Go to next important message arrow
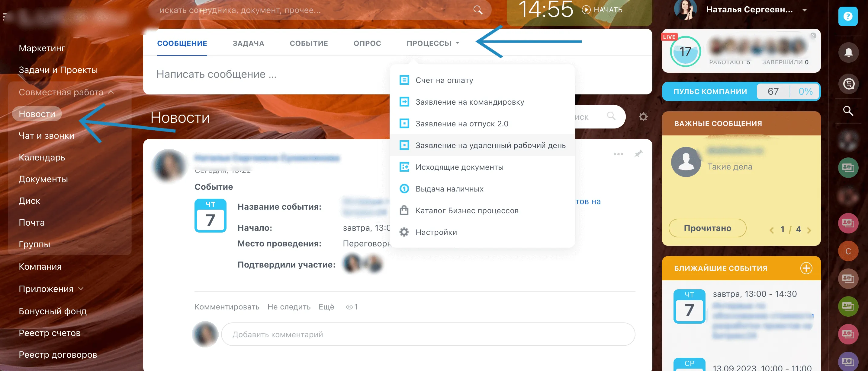The width and height of the screenshot is (868, 371). (x=809, y=230)
